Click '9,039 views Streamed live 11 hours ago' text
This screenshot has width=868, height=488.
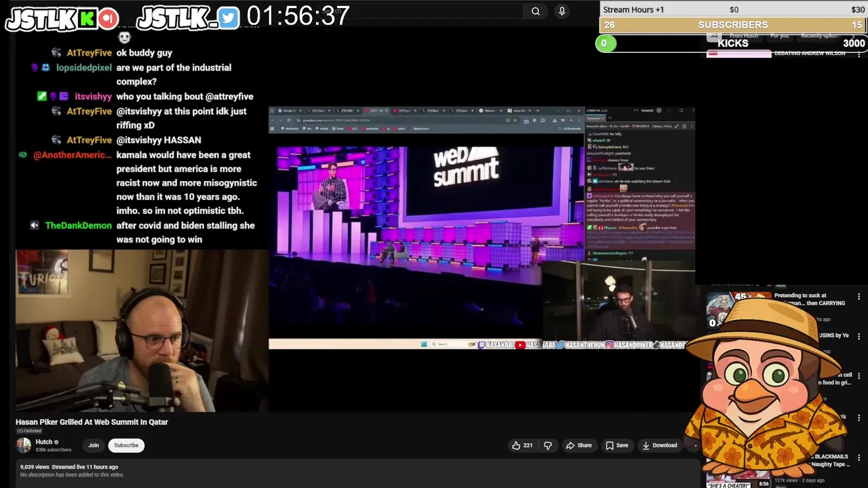click(69, 467)
